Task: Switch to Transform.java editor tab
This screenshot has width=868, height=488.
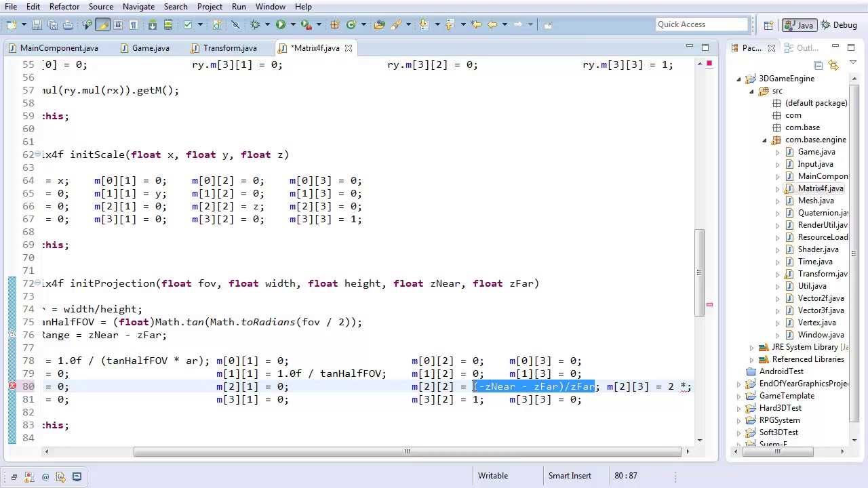Action: [x=224, y=48]
